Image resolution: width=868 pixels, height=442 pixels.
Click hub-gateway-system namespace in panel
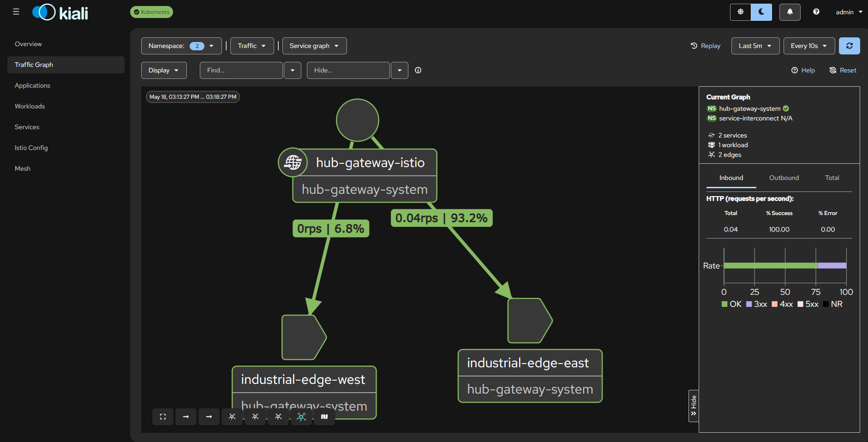(x=749, y=109)
